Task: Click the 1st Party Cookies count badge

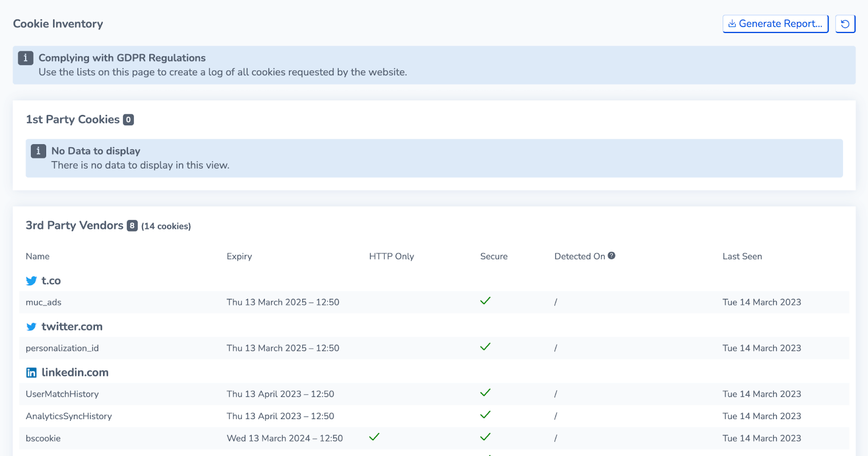Action: tap(129, 120)
